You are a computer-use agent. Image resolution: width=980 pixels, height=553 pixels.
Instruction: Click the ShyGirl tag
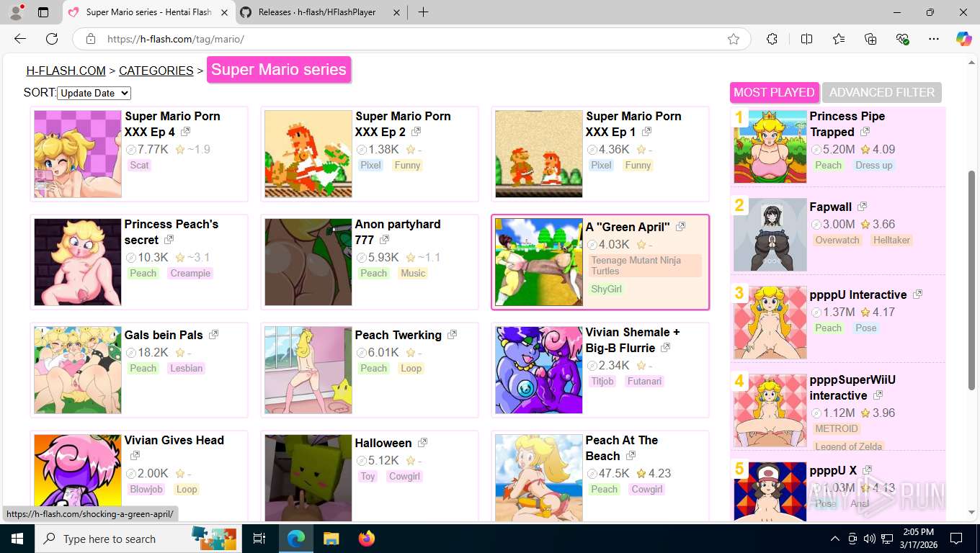coord(606,289)
